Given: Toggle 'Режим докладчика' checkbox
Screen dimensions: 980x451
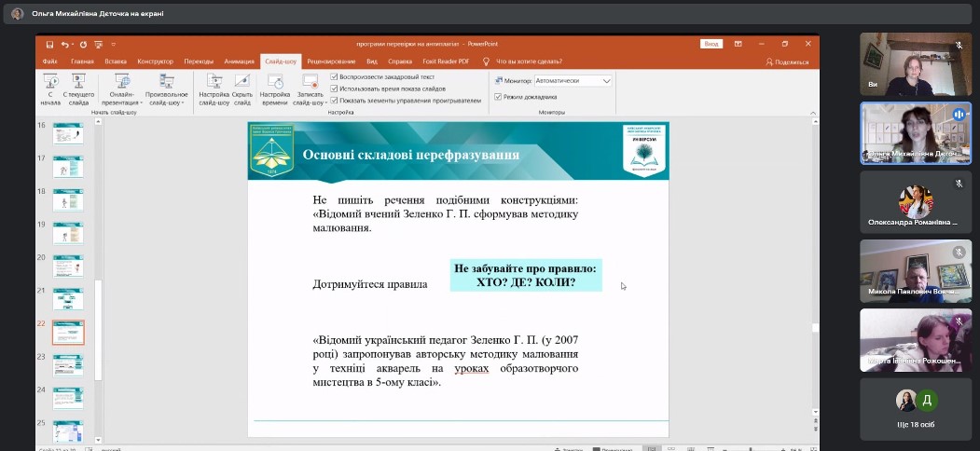Looking at the screenshot, I should 498,97.
